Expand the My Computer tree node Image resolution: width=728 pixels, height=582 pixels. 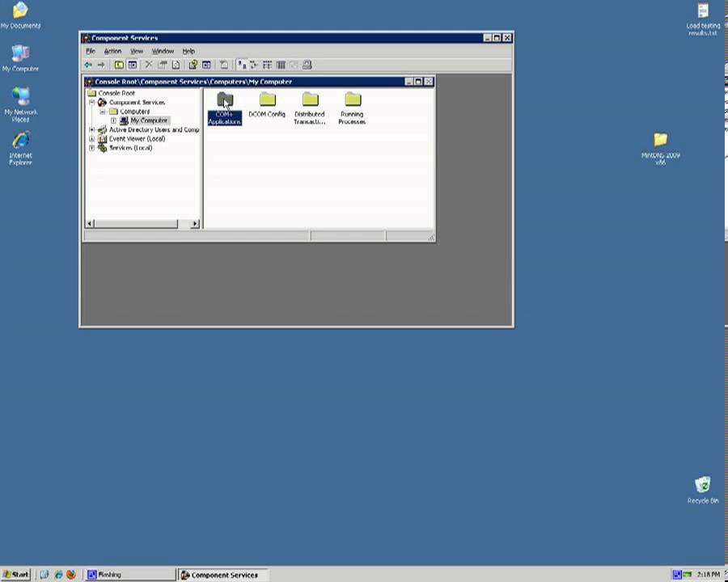click(113, 120)
